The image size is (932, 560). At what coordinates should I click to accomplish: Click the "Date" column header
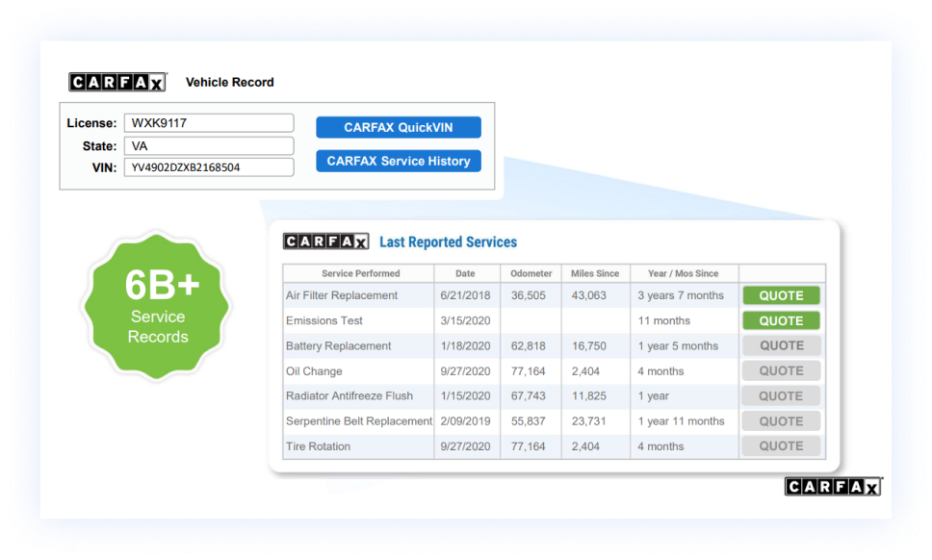(465, 274)
